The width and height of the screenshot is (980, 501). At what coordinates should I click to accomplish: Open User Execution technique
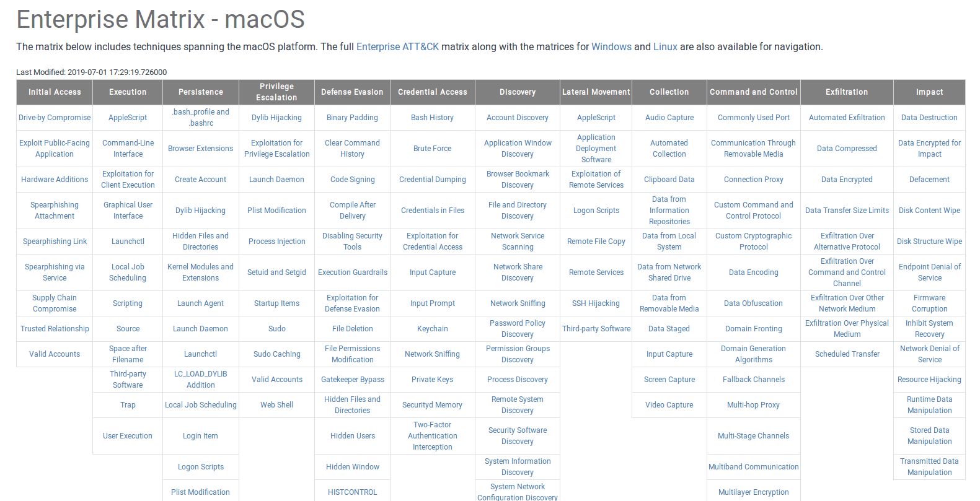click(x=128, y=435)
